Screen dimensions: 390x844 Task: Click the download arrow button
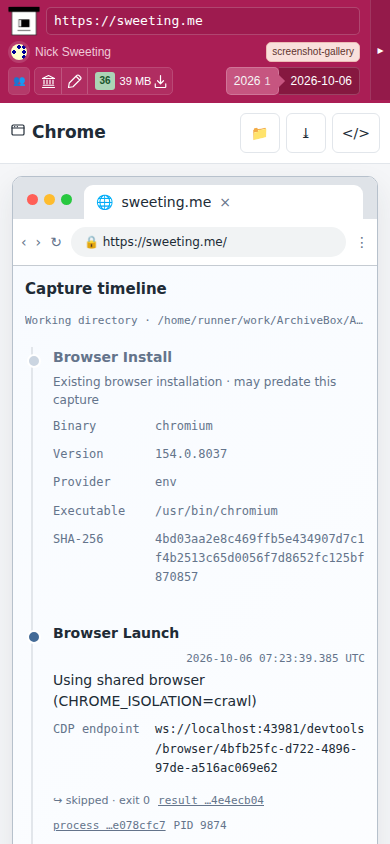click(306, 133)
